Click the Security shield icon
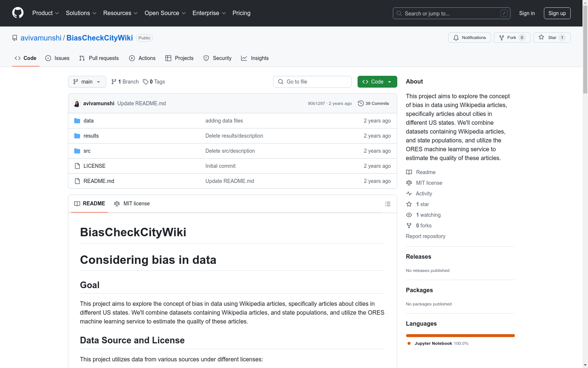This screenshot has width=588, height=368. [x=206, y=58]
